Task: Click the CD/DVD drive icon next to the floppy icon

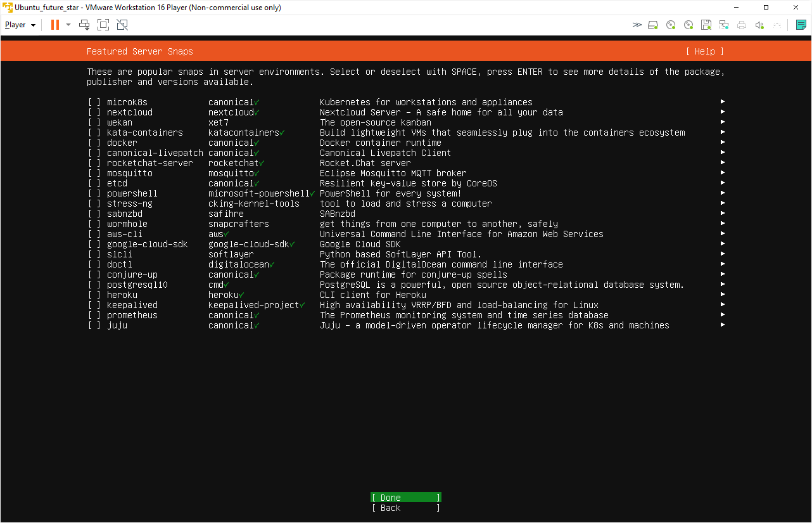Action: point(688,25)
